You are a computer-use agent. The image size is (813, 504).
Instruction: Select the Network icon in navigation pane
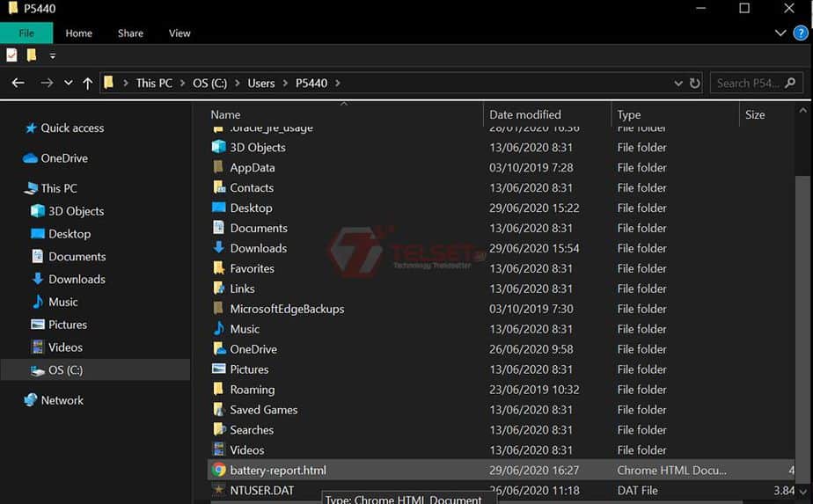[x=31, y=400]
